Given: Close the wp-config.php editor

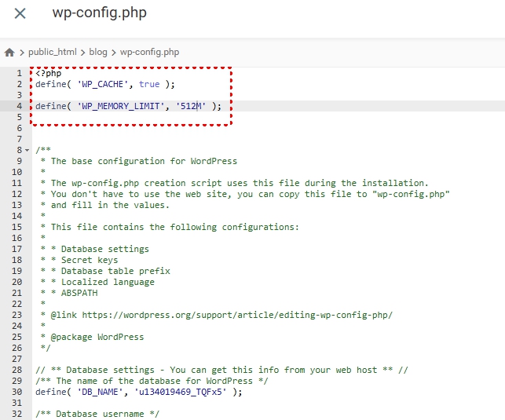Looking at the screenshot, I should [20, 13].
